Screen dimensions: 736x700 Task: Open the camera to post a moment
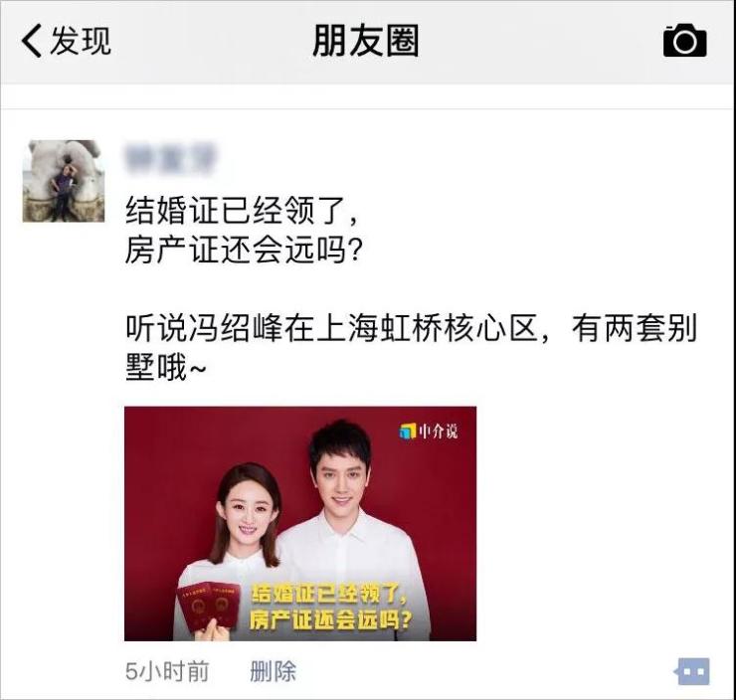click(685, 41)
